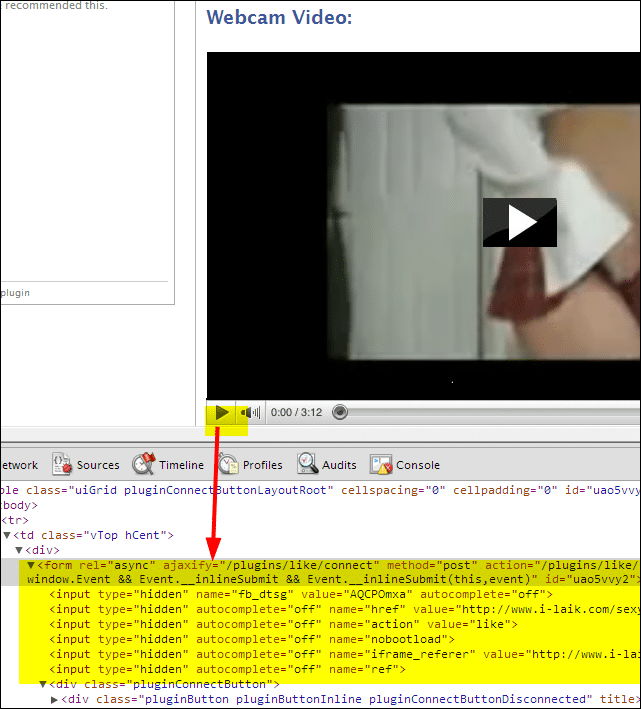Collapse the td class="vTop hCent" node

[7, 535]
